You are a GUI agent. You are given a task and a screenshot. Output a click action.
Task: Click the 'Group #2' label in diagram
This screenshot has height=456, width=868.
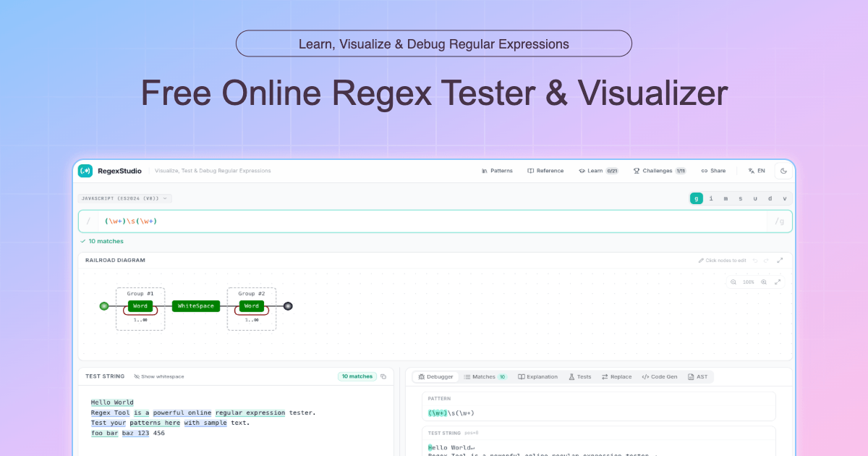tap(252, 294)
